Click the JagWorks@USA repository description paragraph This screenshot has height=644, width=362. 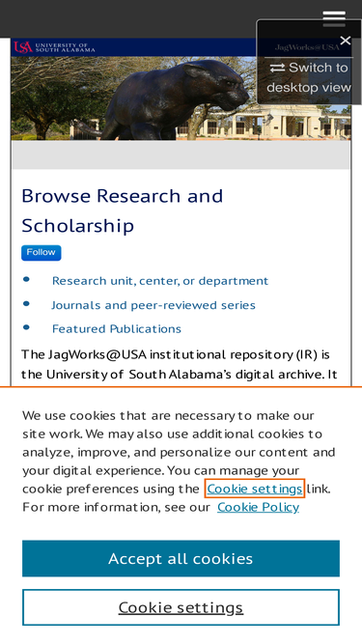[x=180, y=365]
